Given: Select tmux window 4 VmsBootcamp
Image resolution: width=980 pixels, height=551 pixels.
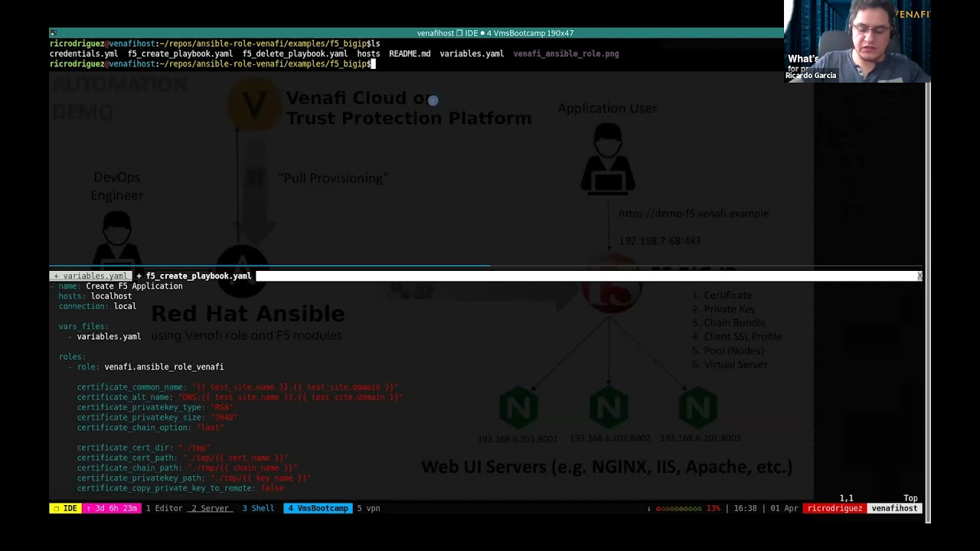Looking at the screenshot, I should tap(318, 508).
